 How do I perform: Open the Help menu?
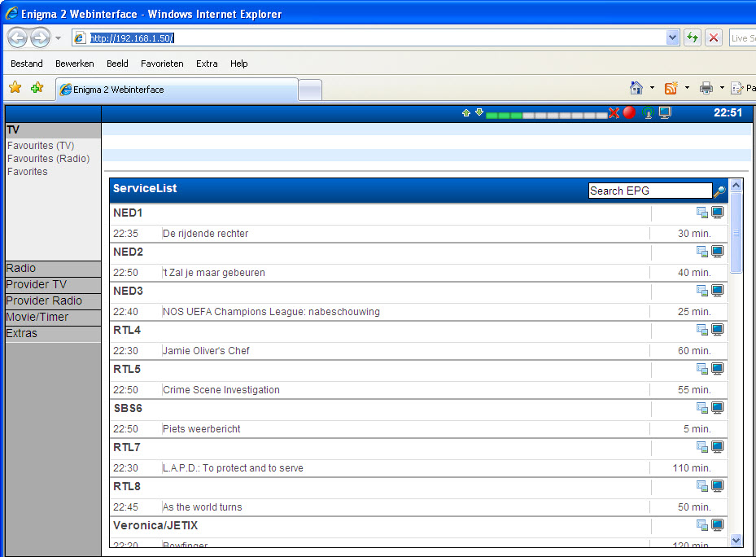238,64
